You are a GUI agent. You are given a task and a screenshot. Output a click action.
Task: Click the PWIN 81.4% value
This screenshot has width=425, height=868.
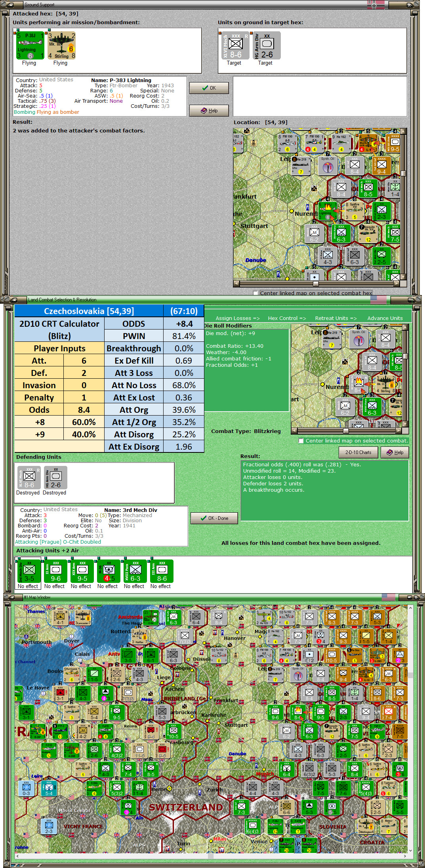(x=184, y=336)
